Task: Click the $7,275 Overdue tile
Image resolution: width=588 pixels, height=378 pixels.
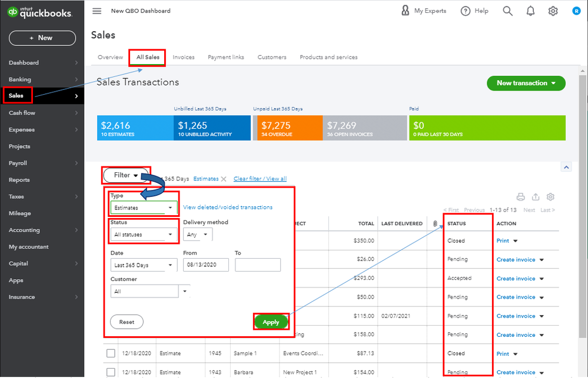Action: click(290, 128)
